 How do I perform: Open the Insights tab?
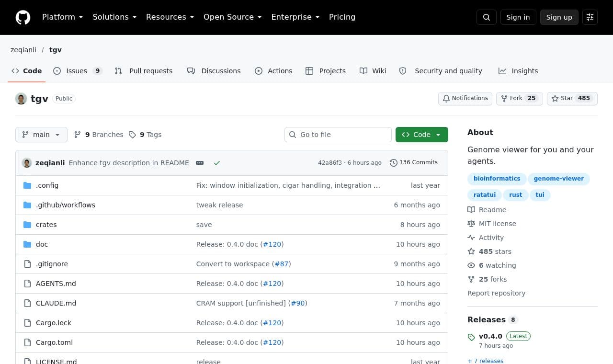point(518,71)
